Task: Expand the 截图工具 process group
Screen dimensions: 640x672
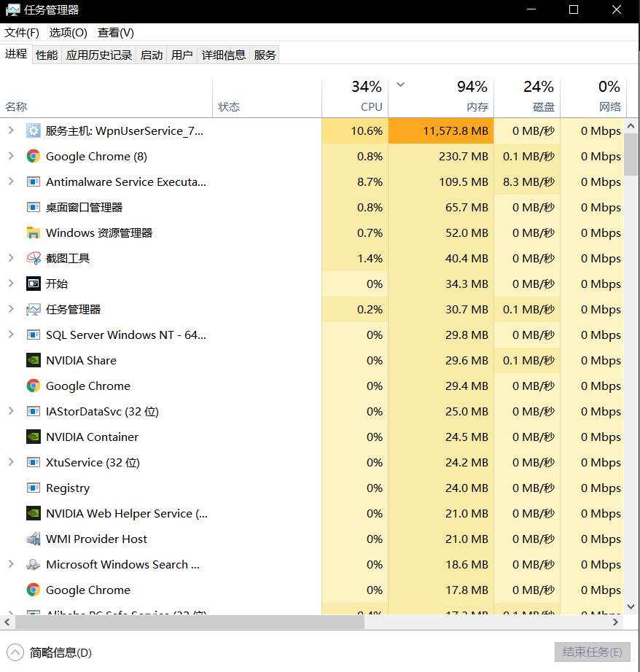Action: [x=11, y=258]
